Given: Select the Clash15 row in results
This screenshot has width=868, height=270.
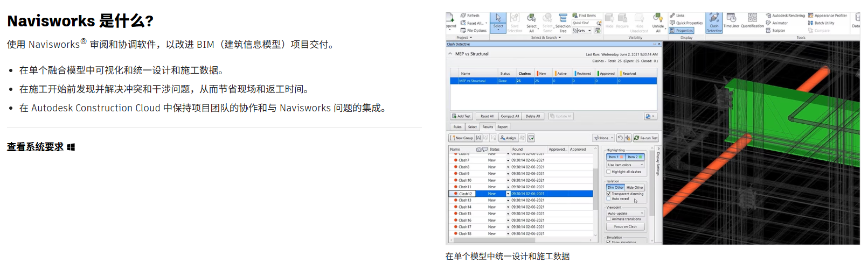Looking at the screenshot, I should [x=466, y=214].
